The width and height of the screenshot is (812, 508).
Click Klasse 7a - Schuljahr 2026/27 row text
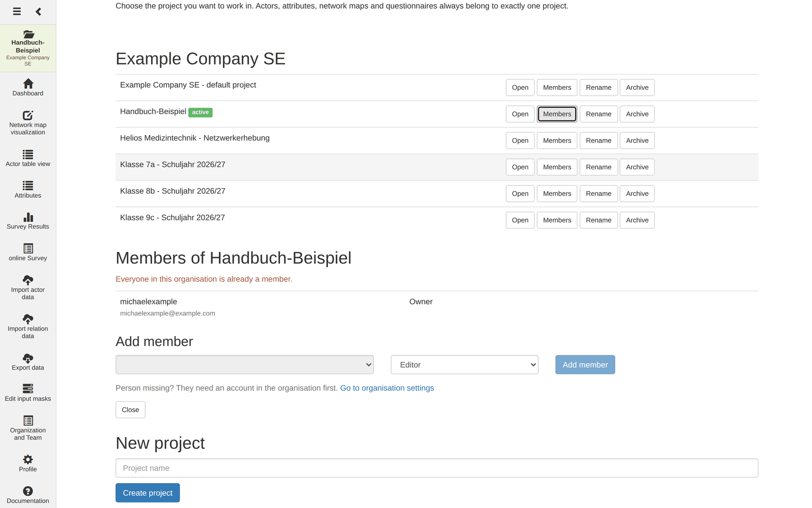pyautogui.click(x=173, y=165)
